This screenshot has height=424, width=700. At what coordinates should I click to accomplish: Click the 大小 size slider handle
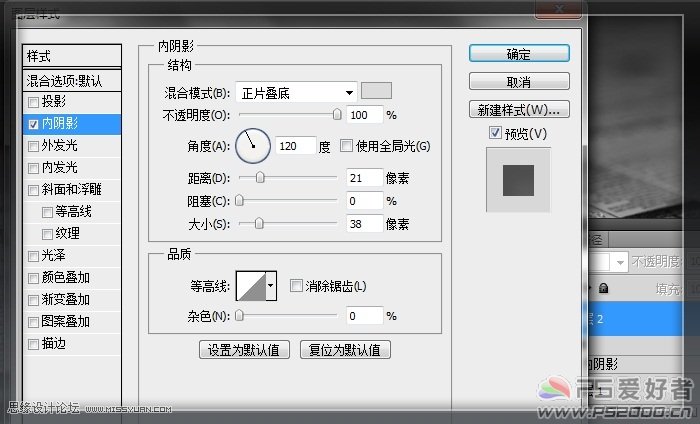point(258,223)
